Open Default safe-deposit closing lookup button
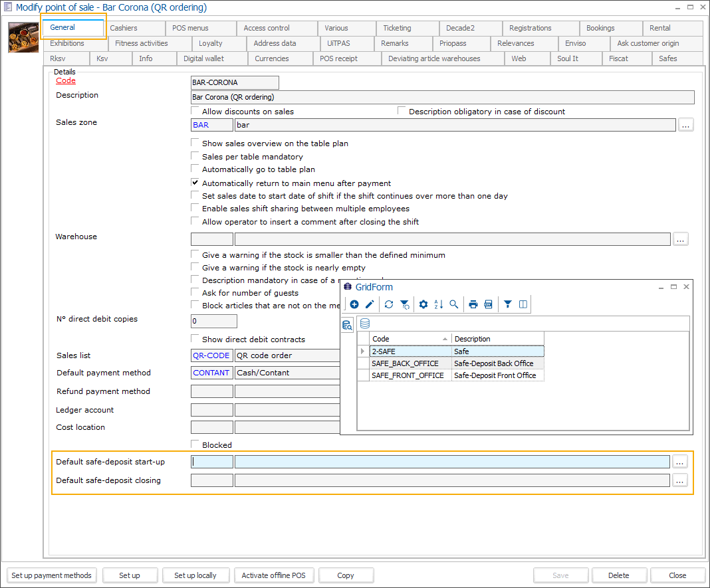 [679, 480]
